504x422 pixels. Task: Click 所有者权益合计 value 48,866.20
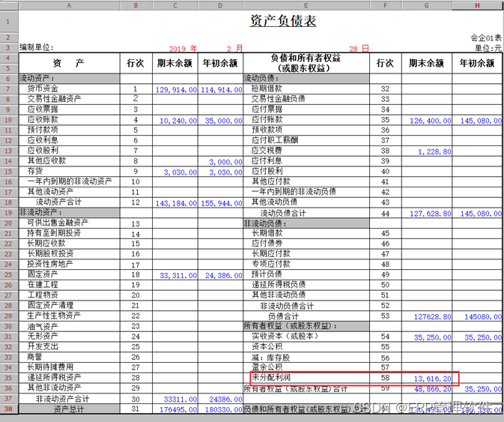[433, 389]
